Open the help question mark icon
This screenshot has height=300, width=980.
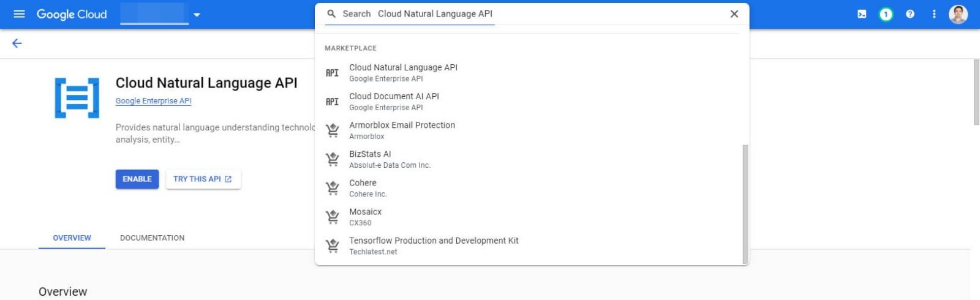click(x=910, y=14)
